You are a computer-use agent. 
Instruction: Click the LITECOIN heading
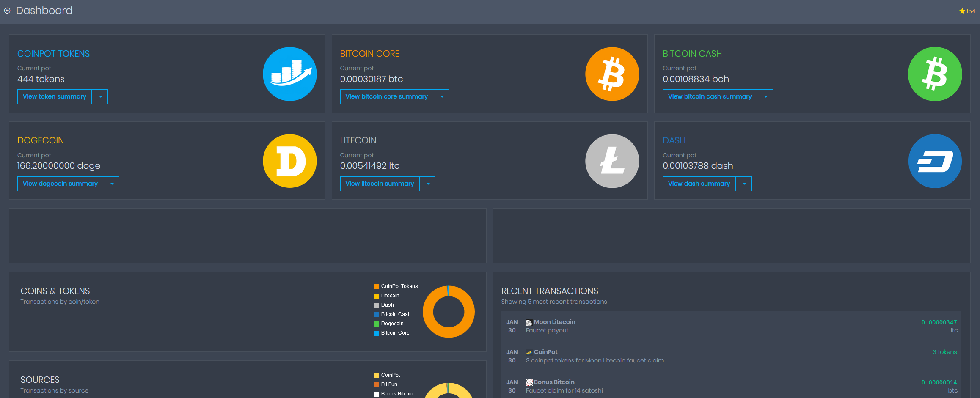pos(358,140)
